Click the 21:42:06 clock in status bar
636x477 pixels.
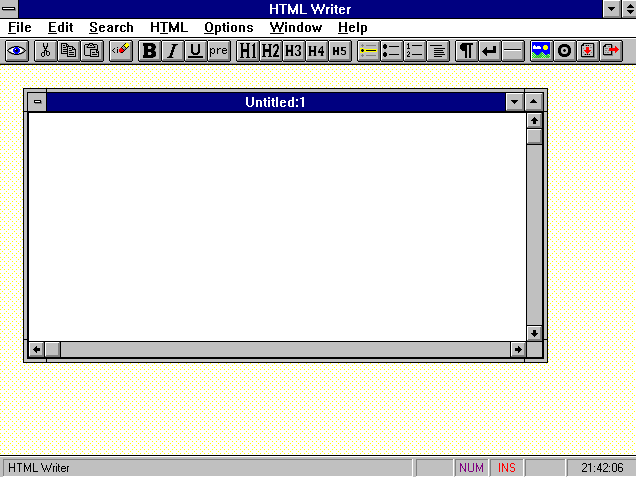pyautogui.click(x=602, y=468)
